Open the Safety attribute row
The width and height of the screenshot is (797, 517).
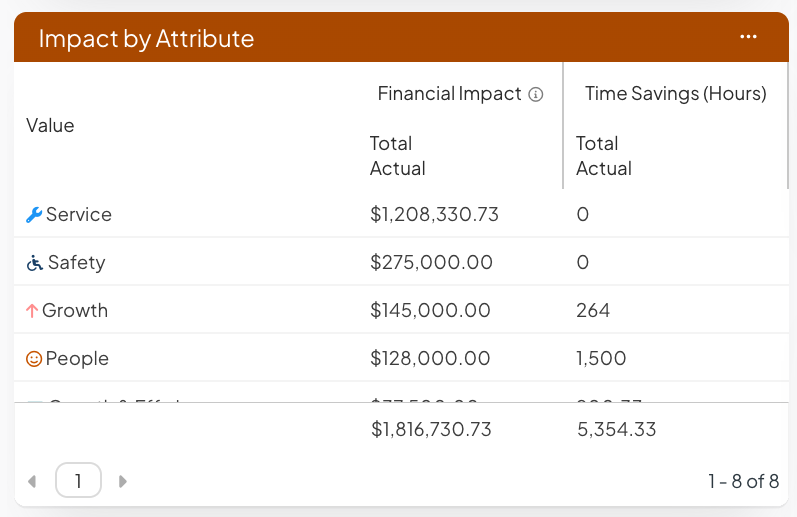click(76, 263)
